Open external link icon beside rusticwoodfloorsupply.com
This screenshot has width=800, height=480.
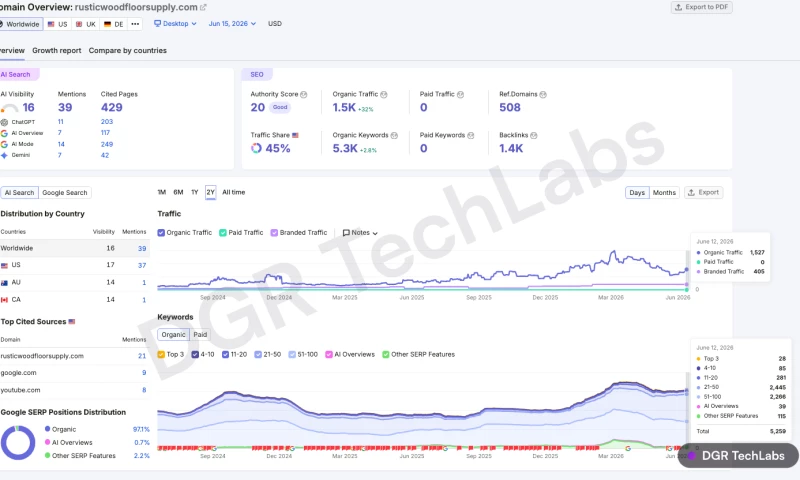tap(203, 7)
